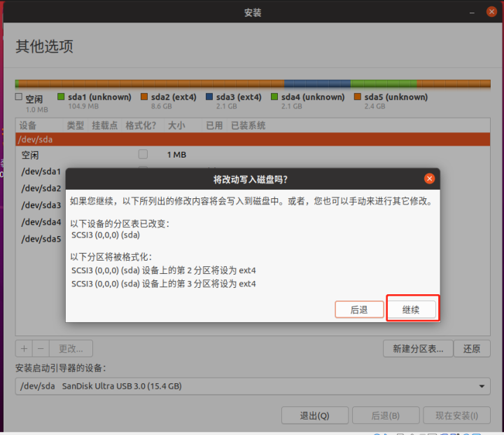Click the sda3 blue color swatch

pos(209,97)
